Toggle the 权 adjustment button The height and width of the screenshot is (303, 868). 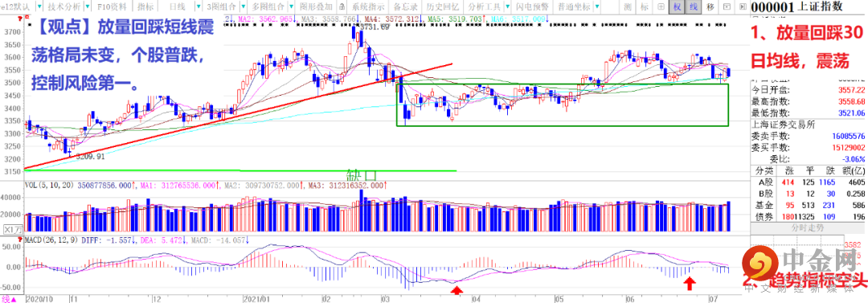tap(677, 6)
